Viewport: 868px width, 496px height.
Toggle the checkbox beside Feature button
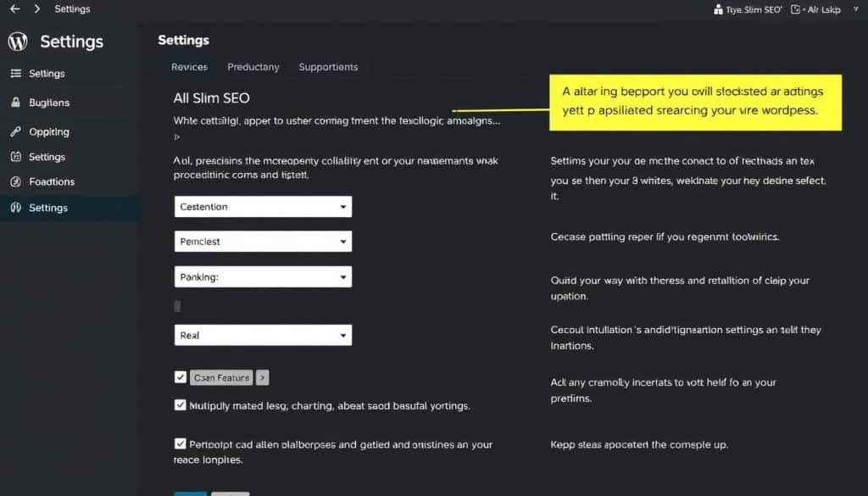180,377
